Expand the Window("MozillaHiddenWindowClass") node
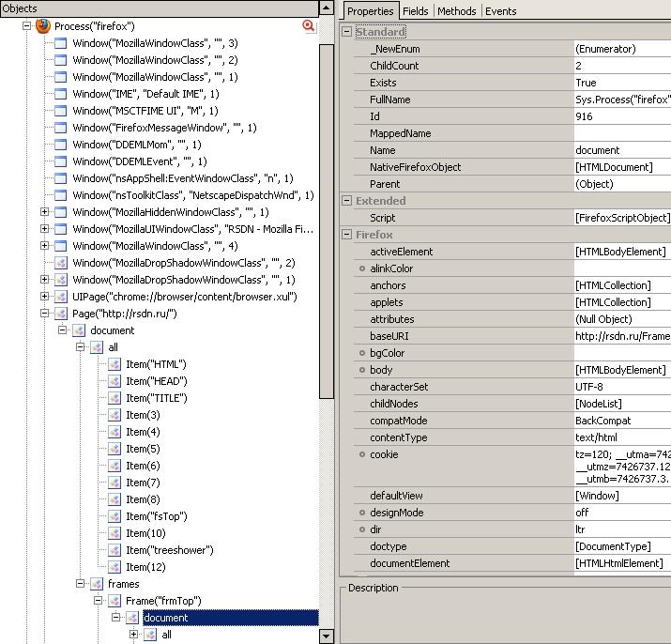 coord(44,212)
